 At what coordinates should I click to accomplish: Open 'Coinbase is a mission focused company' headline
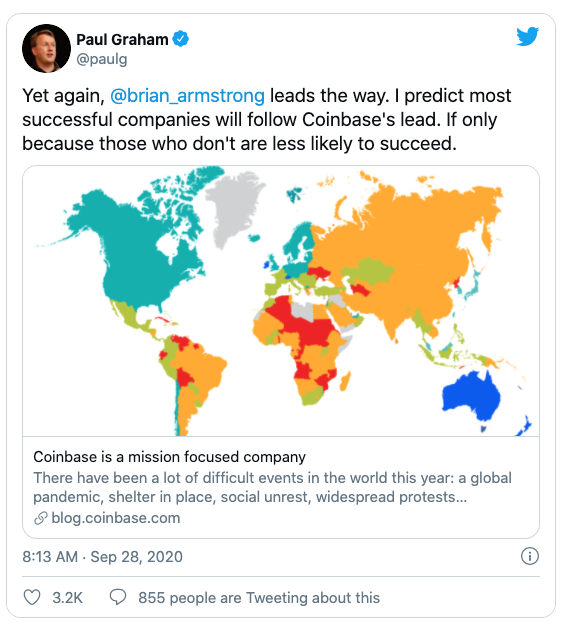point(169,457)
